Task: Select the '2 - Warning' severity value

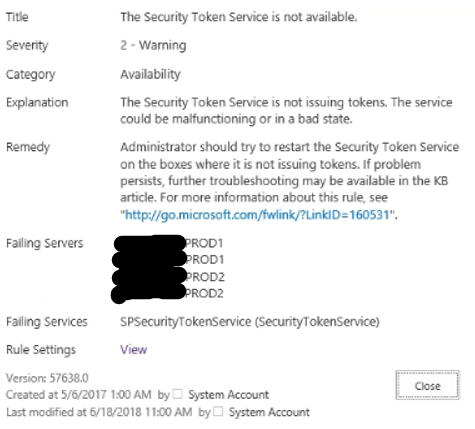Action: click(x=153, y=46)
